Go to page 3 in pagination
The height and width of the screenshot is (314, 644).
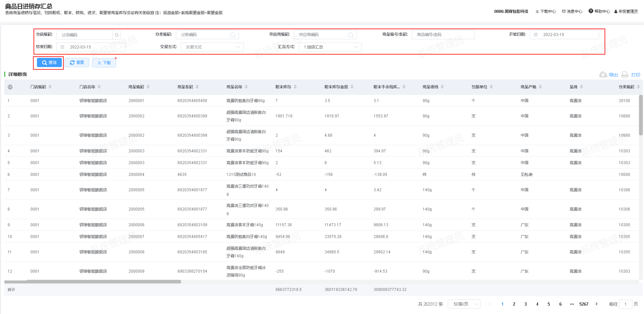[x=526, y=304]
